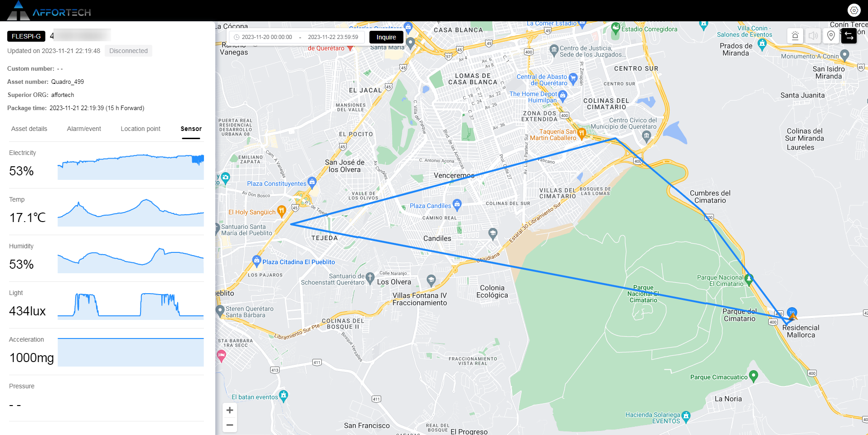The height and width of the screenshot is (435, 868).
Task: Click the end date field 2023-11-22
Action: tap(333, 37)
